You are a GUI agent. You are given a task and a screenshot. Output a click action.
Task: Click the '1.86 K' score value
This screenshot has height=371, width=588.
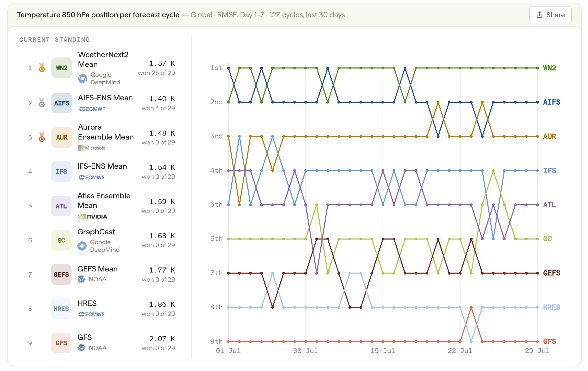point(162,304)
